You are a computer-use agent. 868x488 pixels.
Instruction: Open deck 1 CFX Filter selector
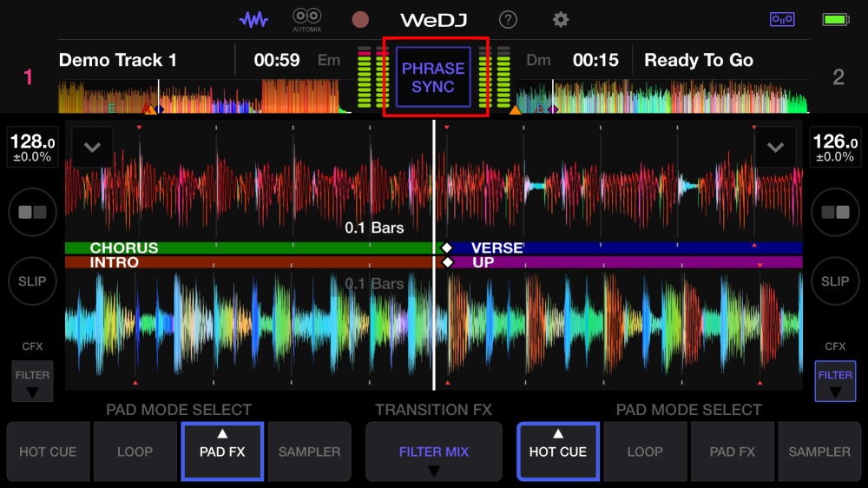32,381
